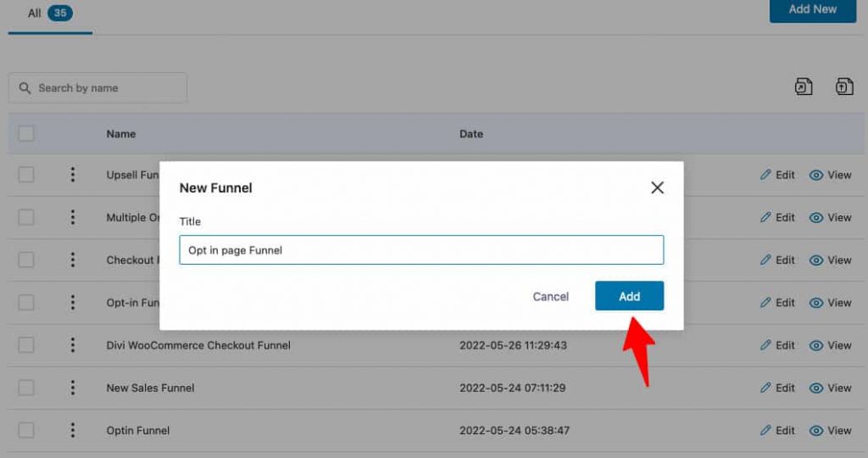Check the box for New Sales Funnel
Viewport: 868px width, 458px height.
[26, 388]
